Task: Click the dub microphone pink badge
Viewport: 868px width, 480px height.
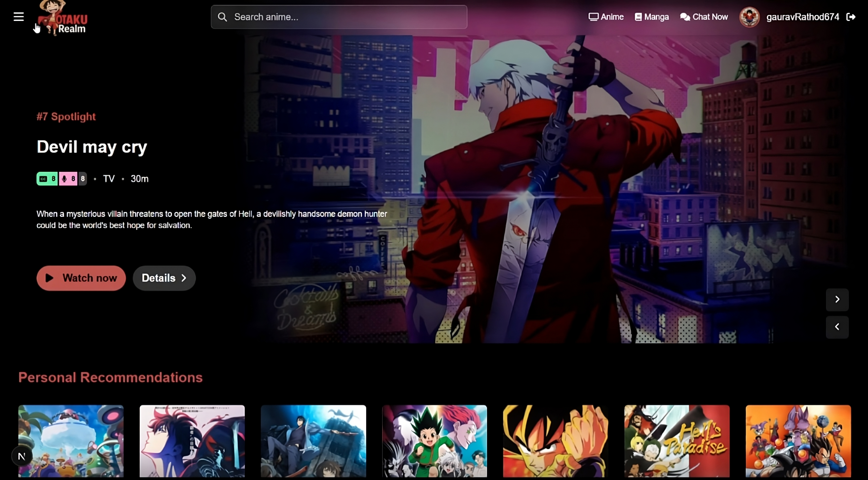Action: click(x=68, y=179)
